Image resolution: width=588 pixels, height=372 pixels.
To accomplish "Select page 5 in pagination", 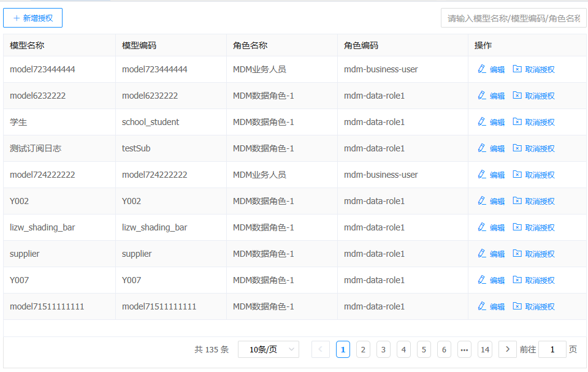I will click(424, 349).
